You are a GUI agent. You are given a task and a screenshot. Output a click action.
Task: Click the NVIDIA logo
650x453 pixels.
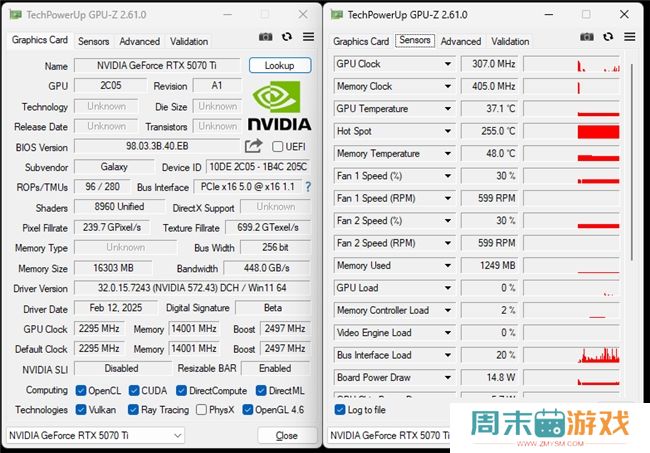279,106
